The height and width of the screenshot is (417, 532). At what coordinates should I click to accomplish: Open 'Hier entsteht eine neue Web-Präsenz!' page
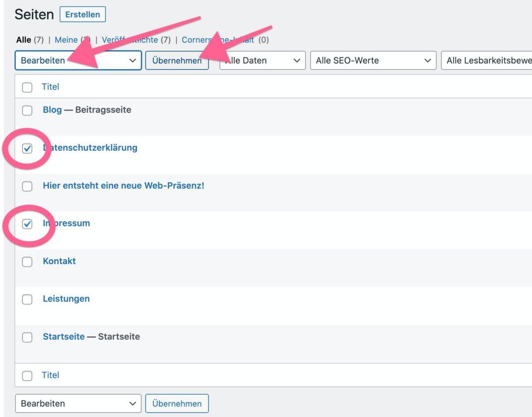click(x=123, y=186)
